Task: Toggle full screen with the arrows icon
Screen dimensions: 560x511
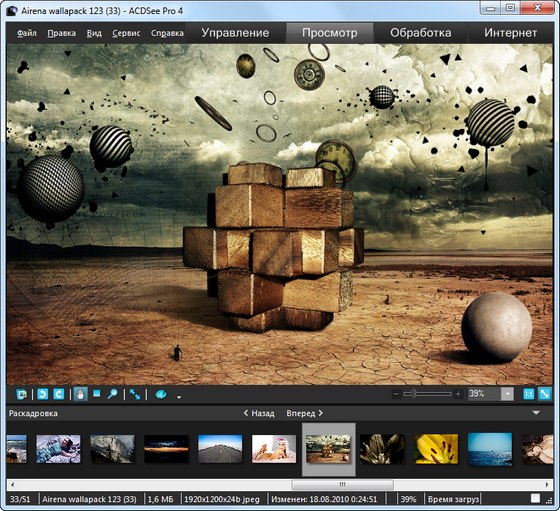Action: coord(135,394)
